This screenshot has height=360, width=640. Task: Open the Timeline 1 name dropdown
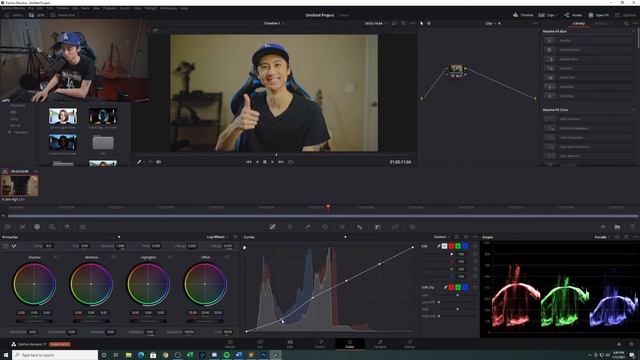coord(273,24)
